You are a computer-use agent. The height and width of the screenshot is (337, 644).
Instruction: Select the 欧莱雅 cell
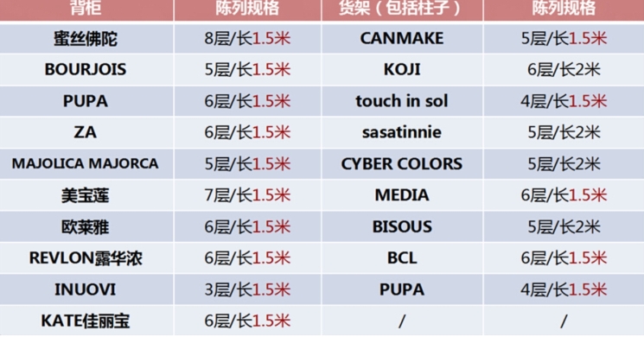[x=86, y=226]
